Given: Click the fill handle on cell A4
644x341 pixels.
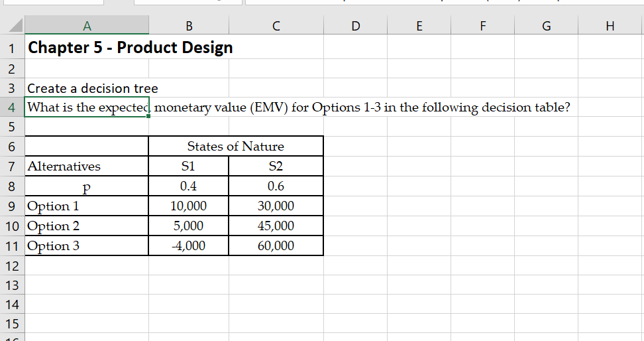Looking at the screenshot, I should (x=148, y=116).
